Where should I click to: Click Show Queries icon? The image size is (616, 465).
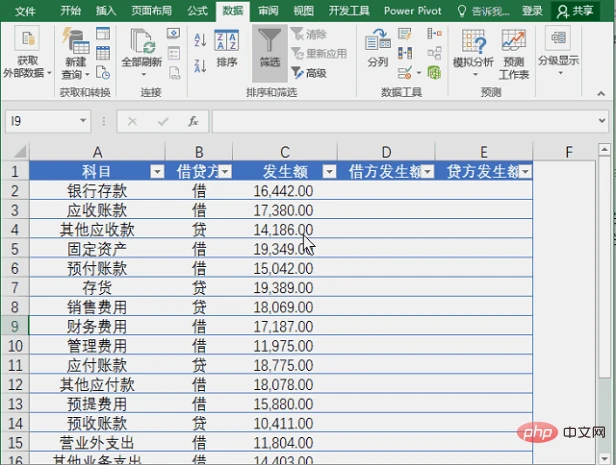click(103, 33)
